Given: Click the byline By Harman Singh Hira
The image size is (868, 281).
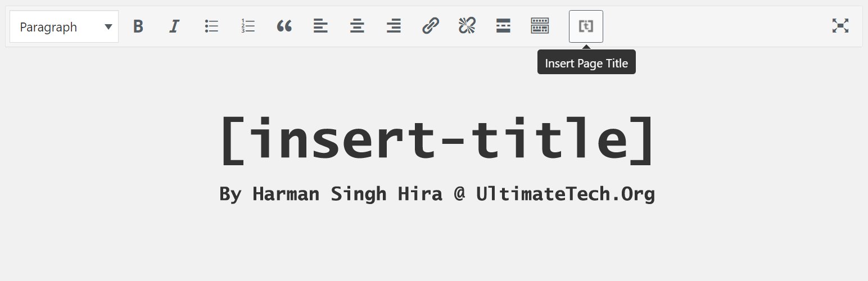Looking at the screenshot, I should pos(331,194).
